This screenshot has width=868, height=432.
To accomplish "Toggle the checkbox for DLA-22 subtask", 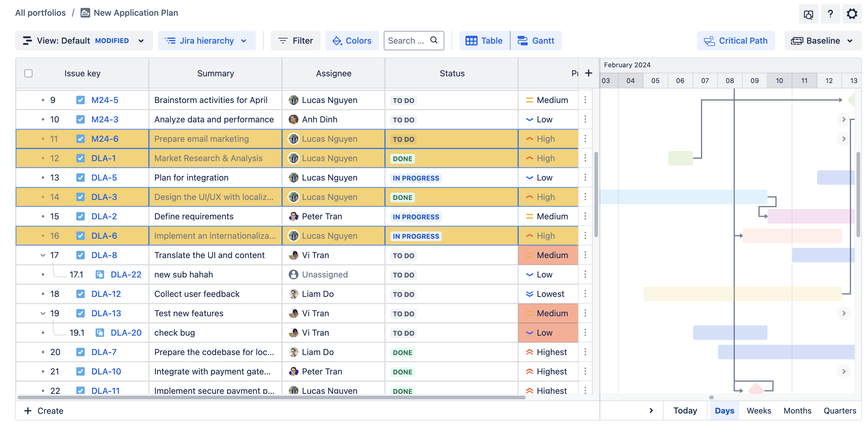I will pyautogui.click(x=100, y=274).
